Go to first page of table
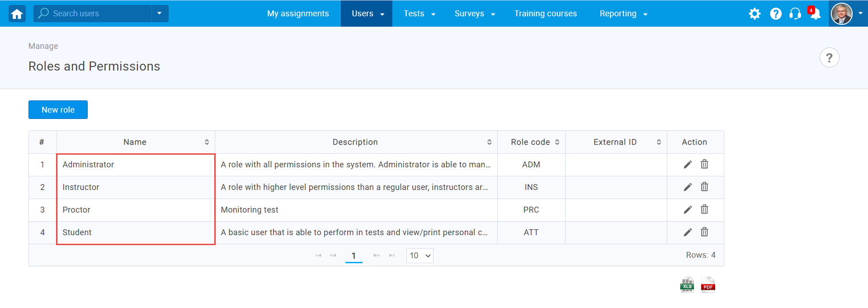The height and width of the screenshot is (308, 868). click(318, 256)
